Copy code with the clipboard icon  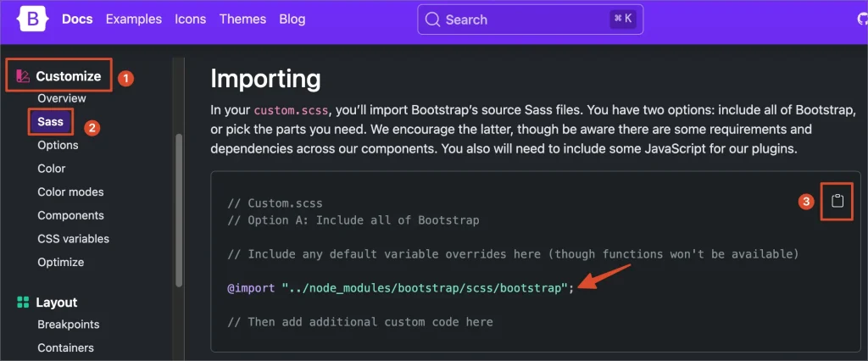pyautogui.click(x=837, y=201)
